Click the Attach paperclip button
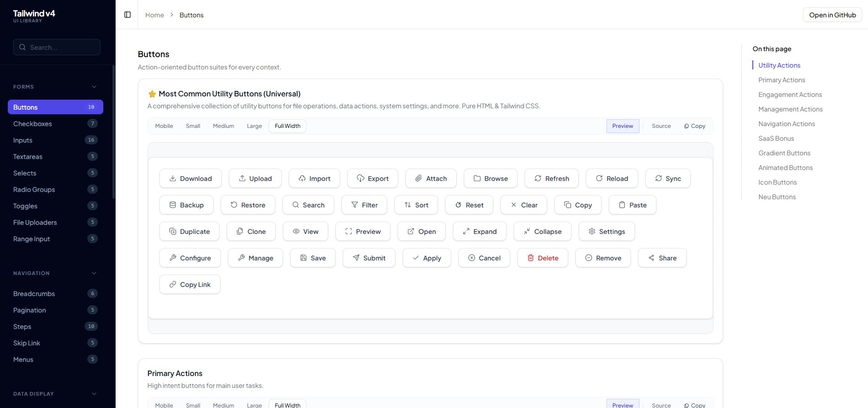The image size is (868, 408). tap(431, 178)
